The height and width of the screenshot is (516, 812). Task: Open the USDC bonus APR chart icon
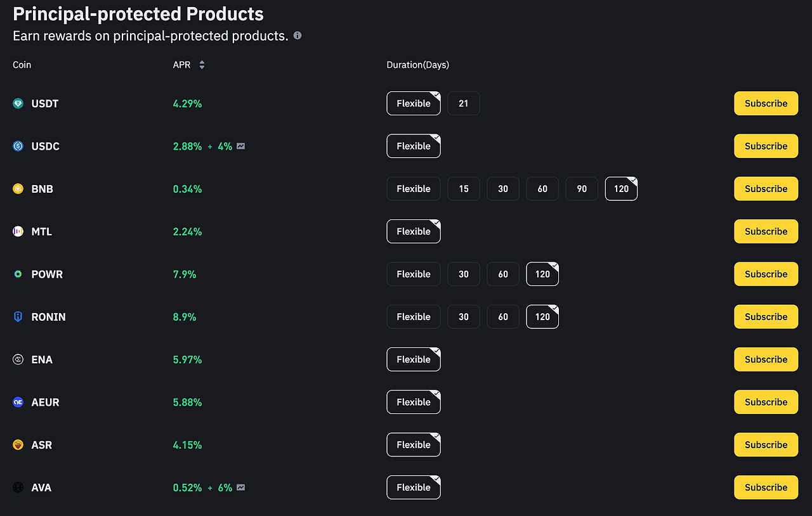(x=241, y=146)
